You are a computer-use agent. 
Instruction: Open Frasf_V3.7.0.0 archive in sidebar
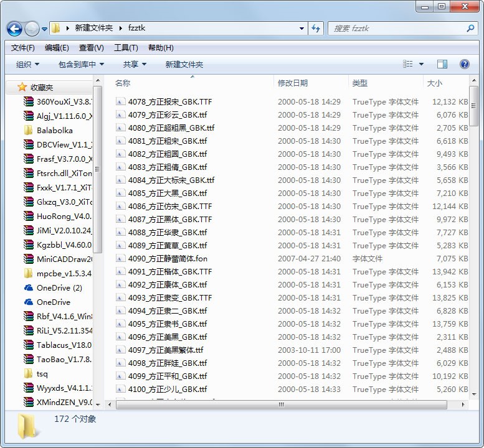(x=58, y=159)
